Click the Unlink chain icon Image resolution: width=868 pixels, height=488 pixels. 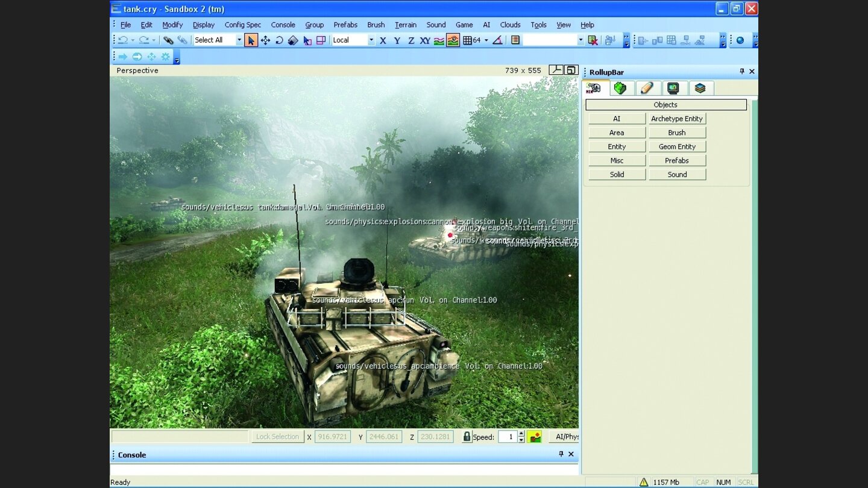click(181, 40)
